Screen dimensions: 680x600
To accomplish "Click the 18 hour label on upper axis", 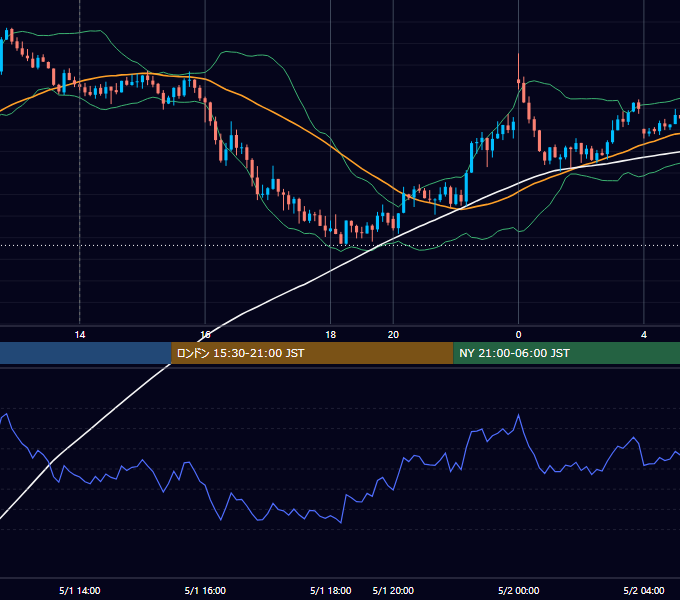I will coord(330,335).
